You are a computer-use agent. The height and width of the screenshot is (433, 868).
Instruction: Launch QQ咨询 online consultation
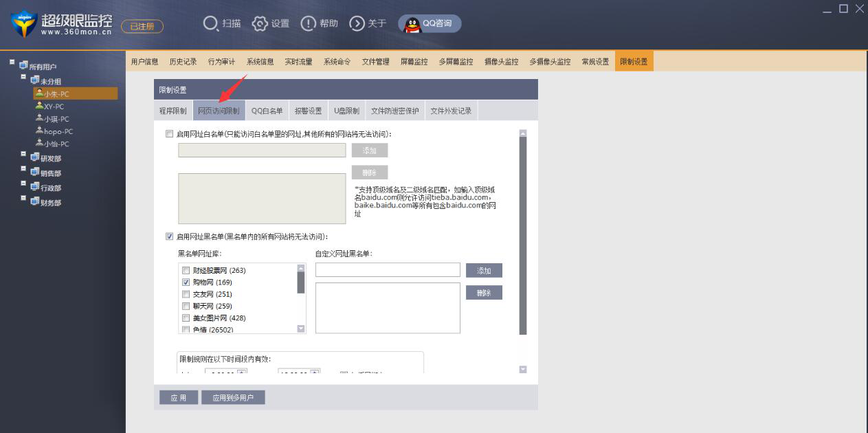pos(429,23)
